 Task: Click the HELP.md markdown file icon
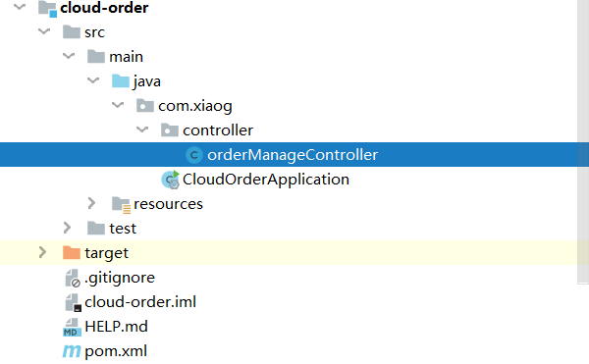pos(72,328)
